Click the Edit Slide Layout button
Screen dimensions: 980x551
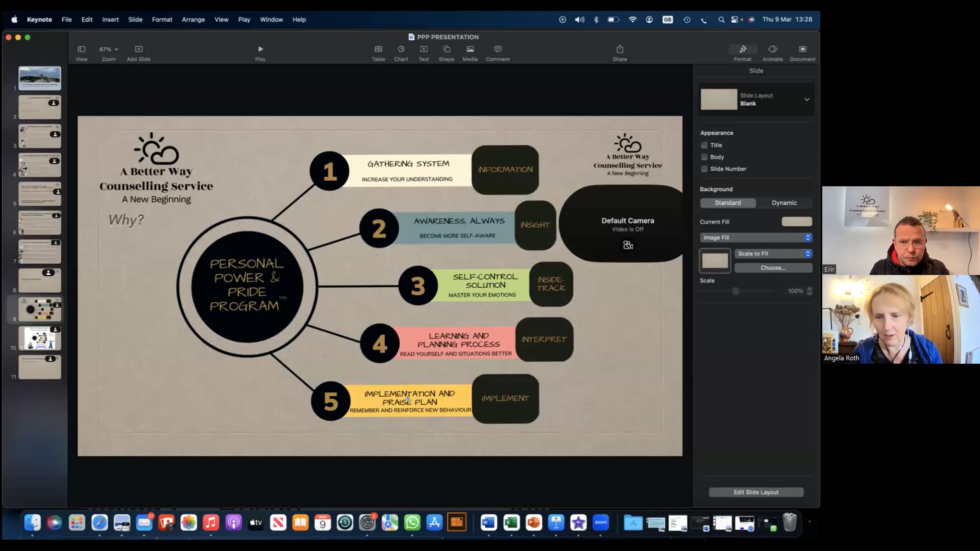pos(756,492)
